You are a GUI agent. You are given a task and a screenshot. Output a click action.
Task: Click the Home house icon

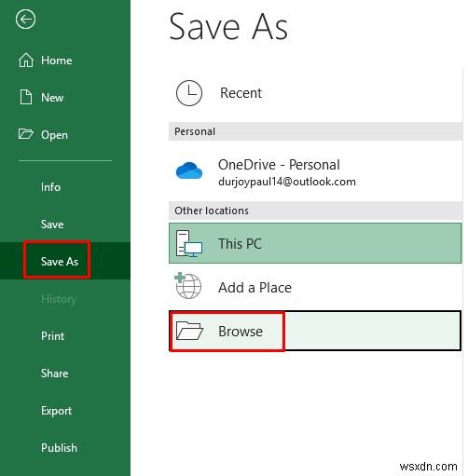tap(26, 60)
